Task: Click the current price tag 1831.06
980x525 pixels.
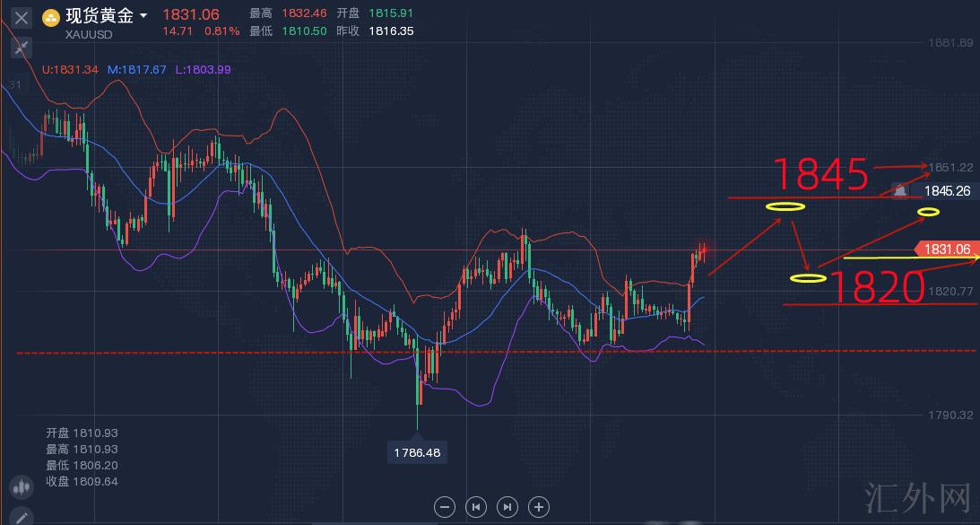Action: pos(947,250)
